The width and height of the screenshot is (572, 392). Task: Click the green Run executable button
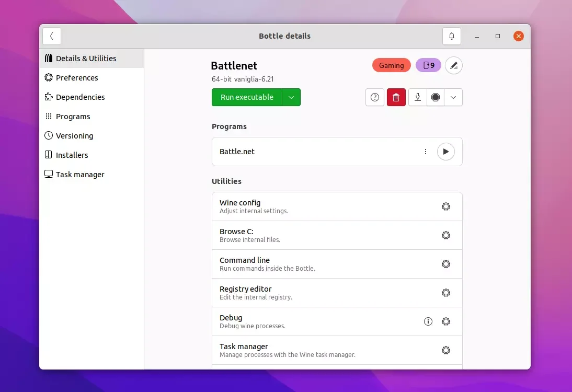point(247,97)
